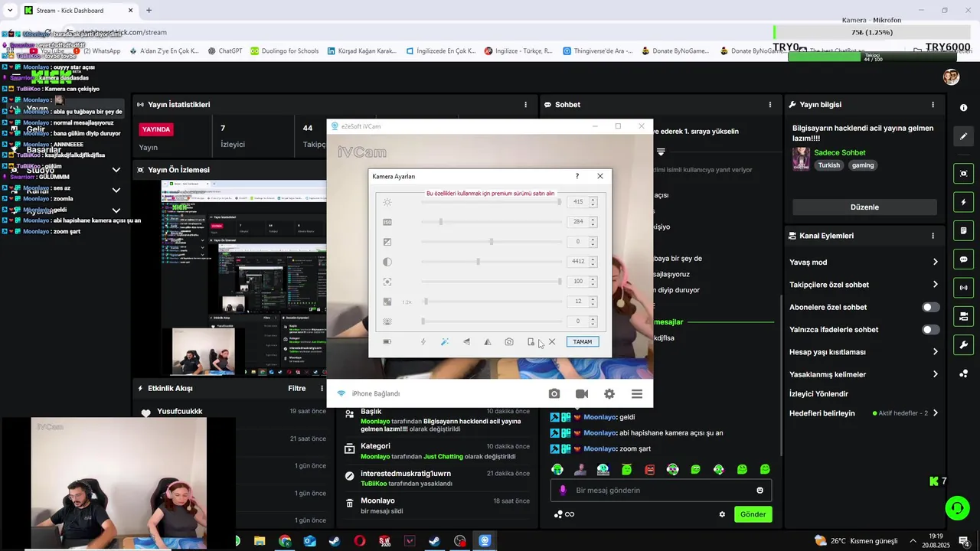The height and width of the screenshot is (551, 980).
Task: Open Windows notification center icon
Action: pyautogui.click(x=963, y=541)
